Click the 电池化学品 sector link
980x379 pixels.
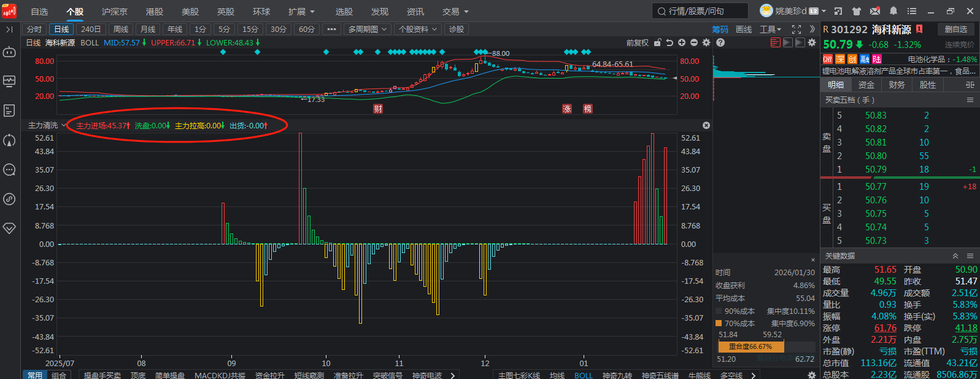point(927,59)
